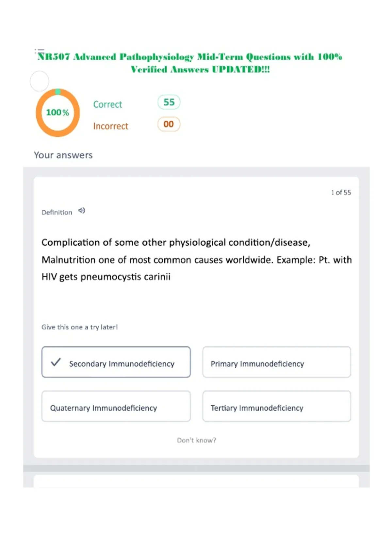Click the Your answers heading

(x=63, y=155)
